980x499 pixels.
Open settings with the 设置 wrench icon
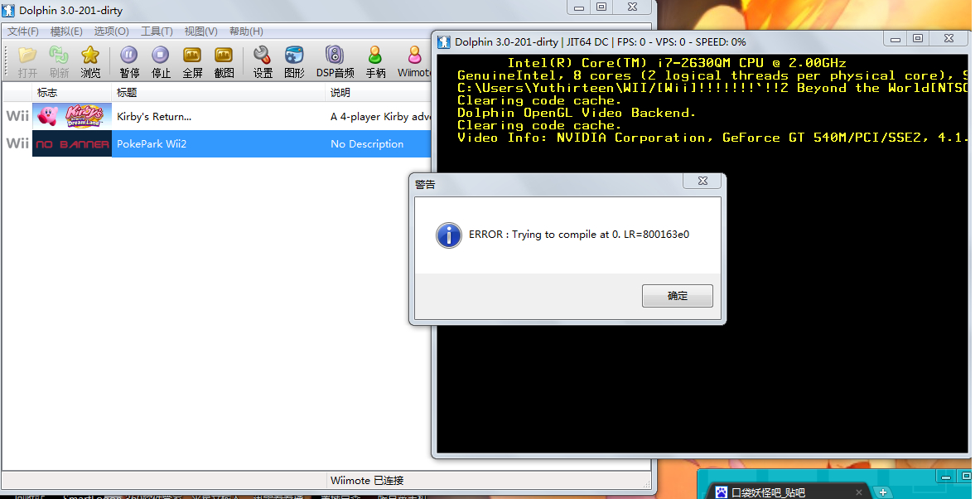pos(263,61)
